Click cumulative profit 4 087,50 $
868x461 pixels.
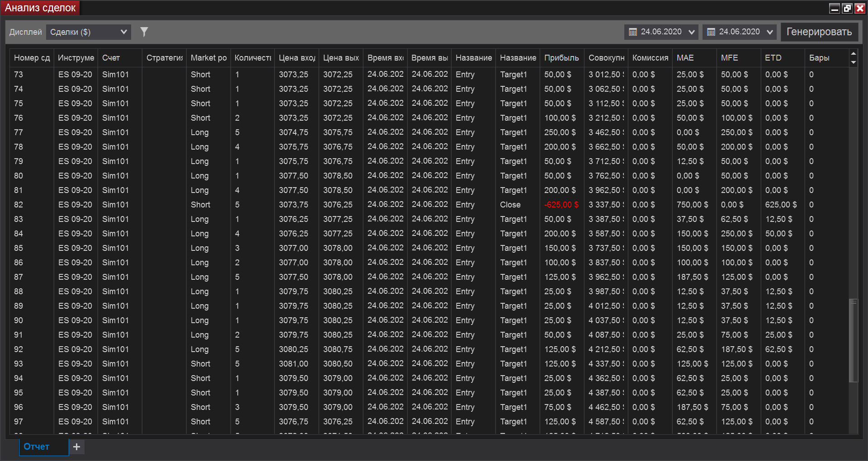[606, 335]
